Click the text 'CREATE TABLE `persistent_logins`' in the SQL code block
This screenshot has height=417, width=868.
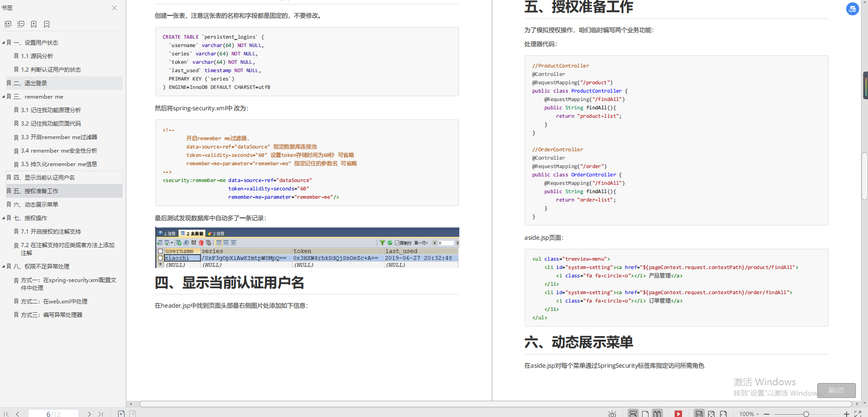click(x=210, y=37)
